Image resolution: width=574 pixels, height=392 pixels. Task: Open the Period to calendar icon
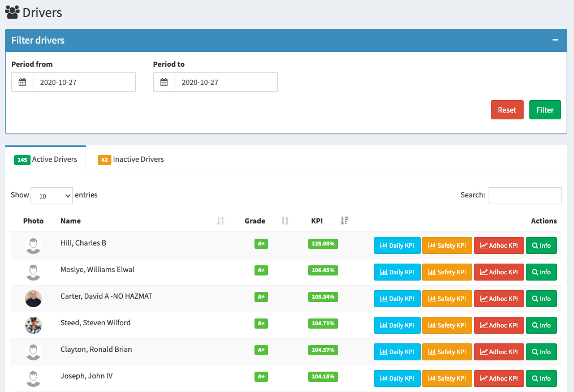tap(164, 82)
